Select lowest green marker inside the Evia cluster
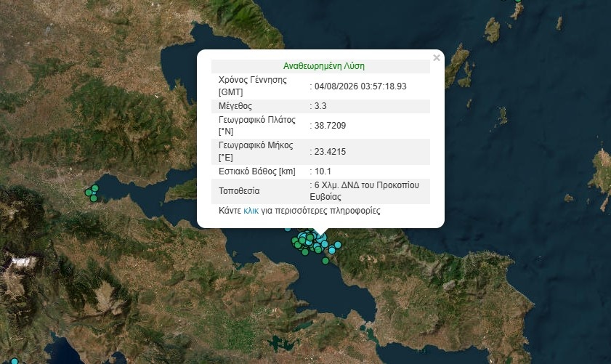This screenshot has height=364, width=611. pos(305,252)
